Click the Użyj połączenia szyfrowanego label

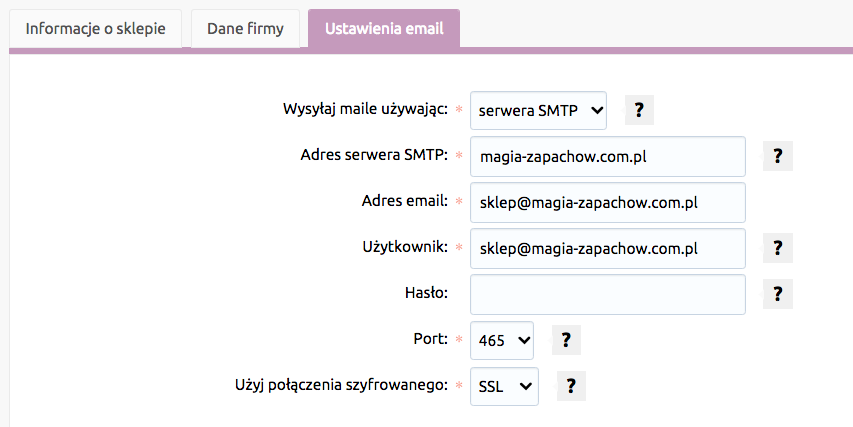pyautogui.click(x=341, y=385)
